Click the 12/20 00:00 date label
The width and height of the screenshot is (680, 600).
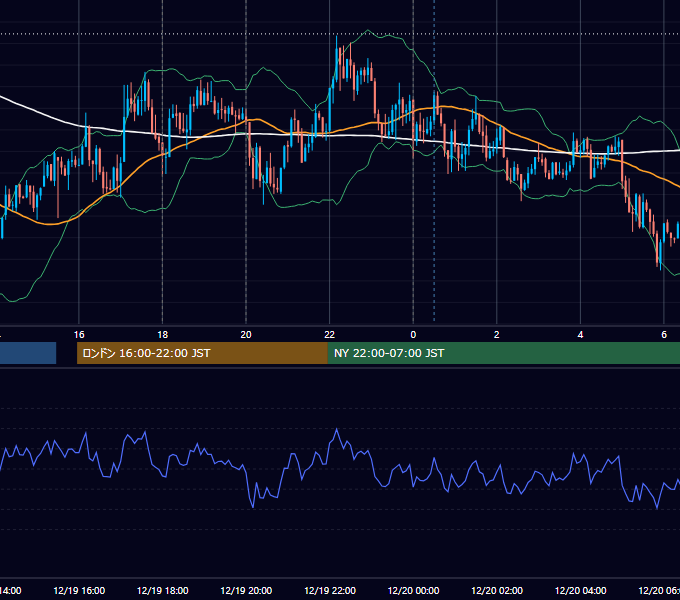pyautogui.click(x=413, y=590)
